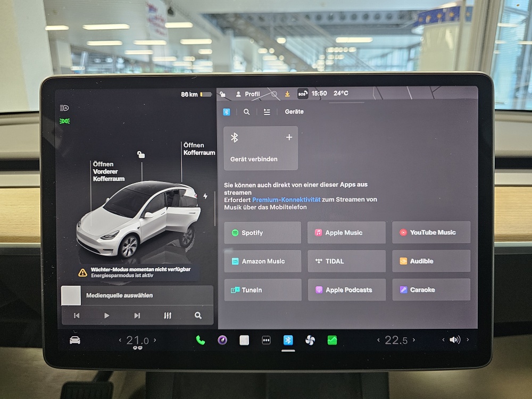Launch TuneIn radio
This screenshot has width=532, height=399.
tap(263, 290)
